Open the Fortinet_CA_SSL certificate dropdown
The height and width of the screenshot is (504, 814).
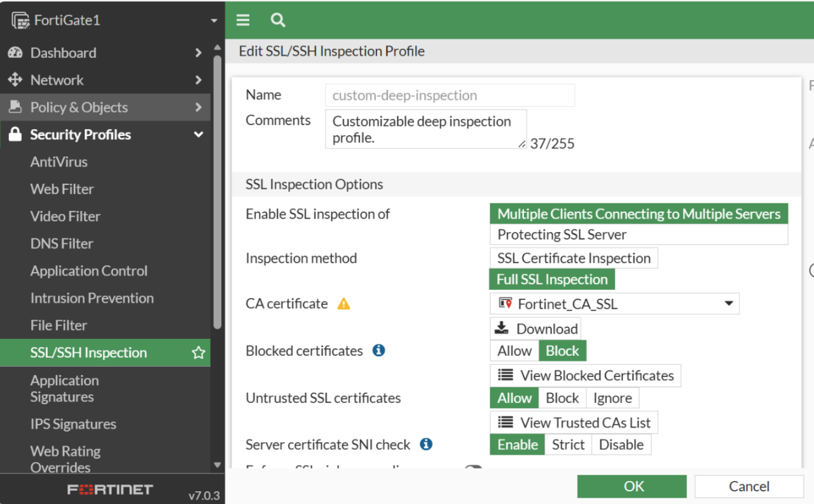729,304
